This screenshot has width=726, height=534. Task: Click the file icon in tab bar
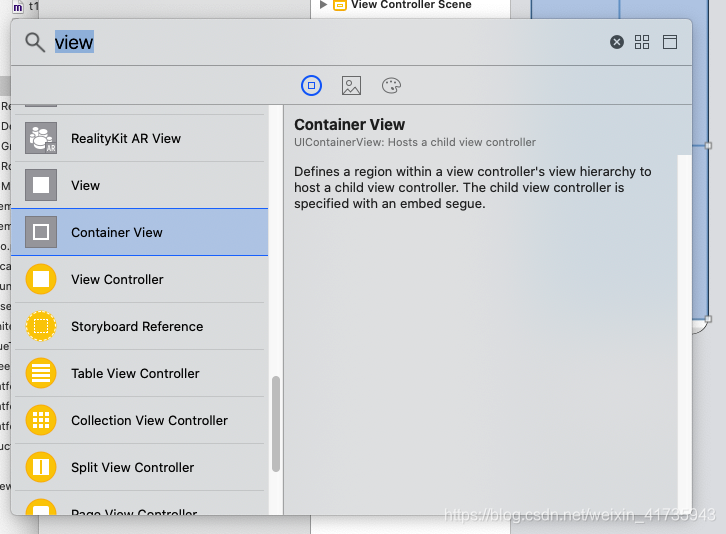[x=18, y=7]
